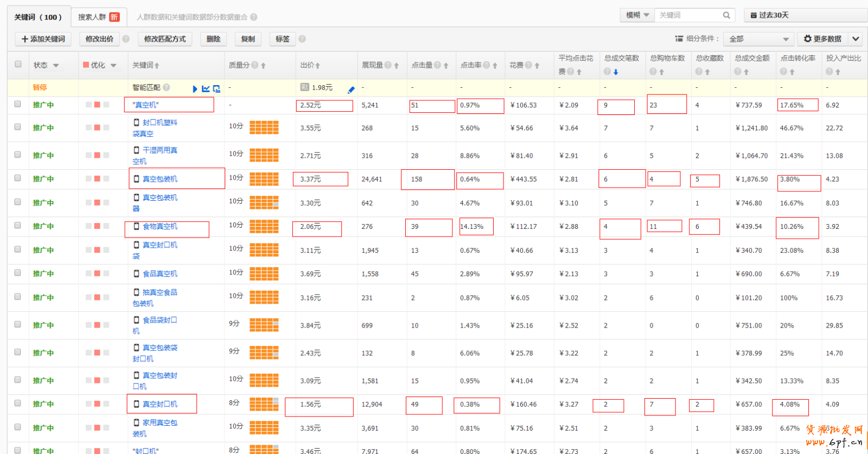Tick the checkbox for 真空包装机 row
This screenshot has height=454, width=868.
[18, 178]
